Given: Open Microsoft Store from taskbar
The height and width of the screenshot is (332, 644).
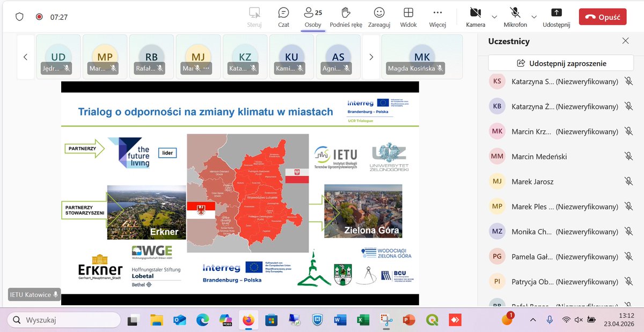Looking at the screenshot, I should tap(271, 320).
